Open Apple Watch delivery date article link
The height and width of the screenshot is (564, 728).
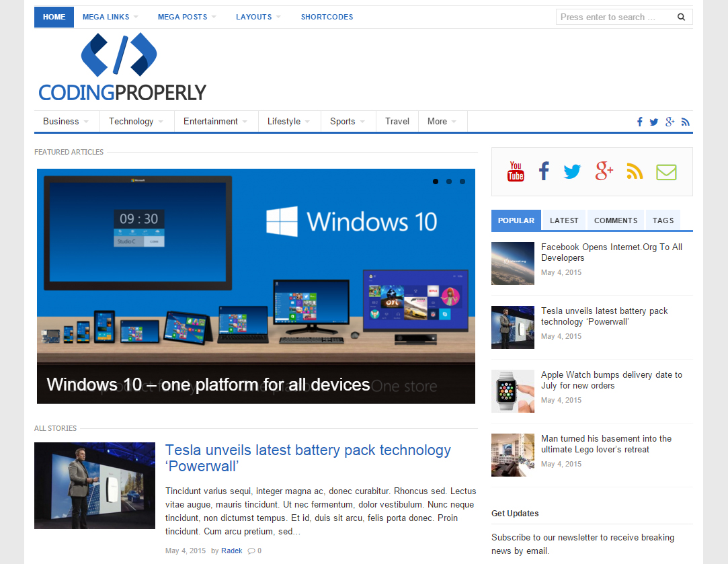pyautogui.click(x=612, y=380)
